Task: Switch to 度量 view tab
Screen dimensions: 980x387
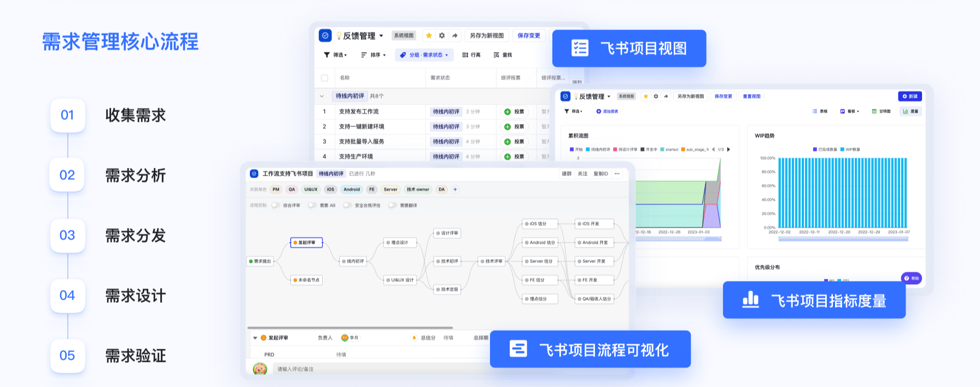Action: click(911, 111)
